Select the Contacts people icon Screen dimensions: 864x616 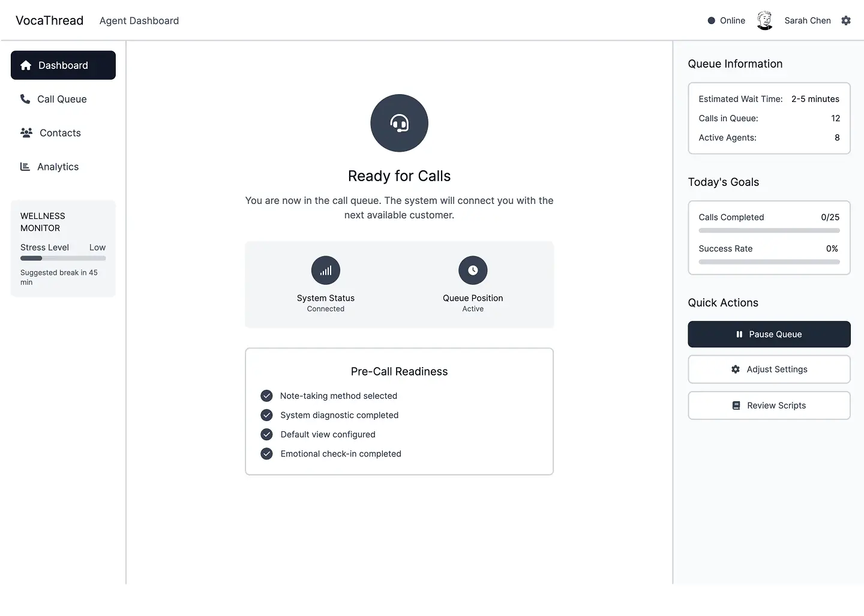[x=26, y=133]
